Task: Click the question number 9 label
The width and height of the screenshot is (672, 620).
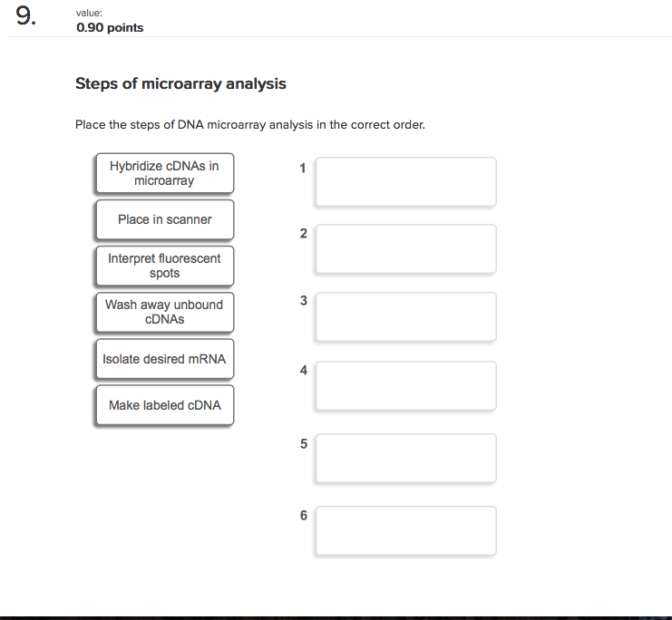Action: coord(26,18)
